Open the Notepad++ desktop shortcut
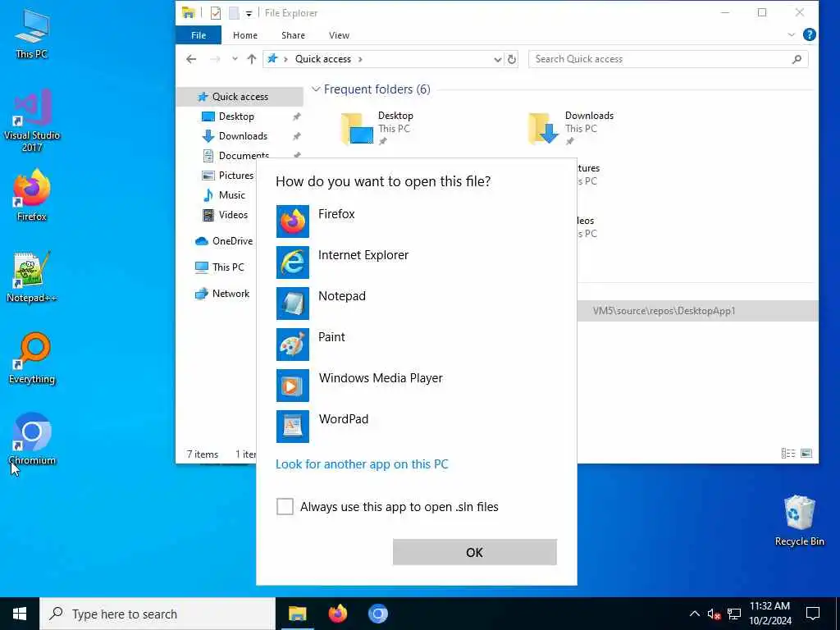 [x=32, y=277]
